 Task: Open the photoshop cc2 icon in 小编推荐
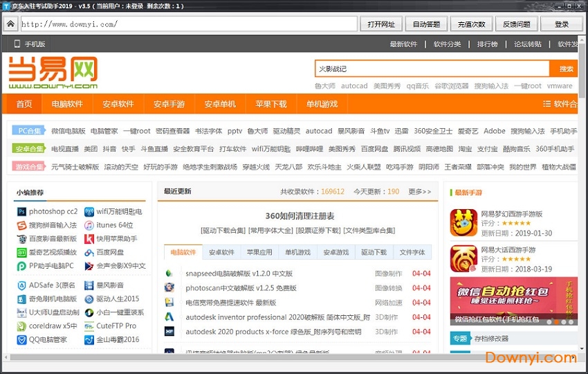pos(21,211)
